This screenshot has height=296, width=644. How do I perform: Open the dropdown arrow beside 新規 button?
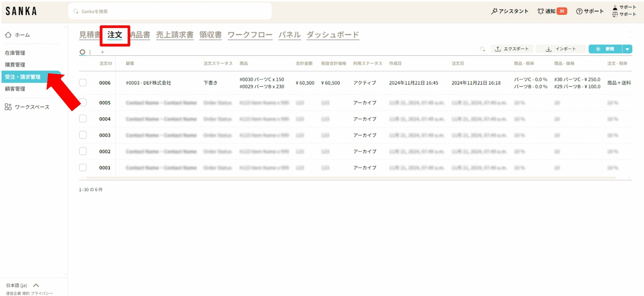(628, 49)
